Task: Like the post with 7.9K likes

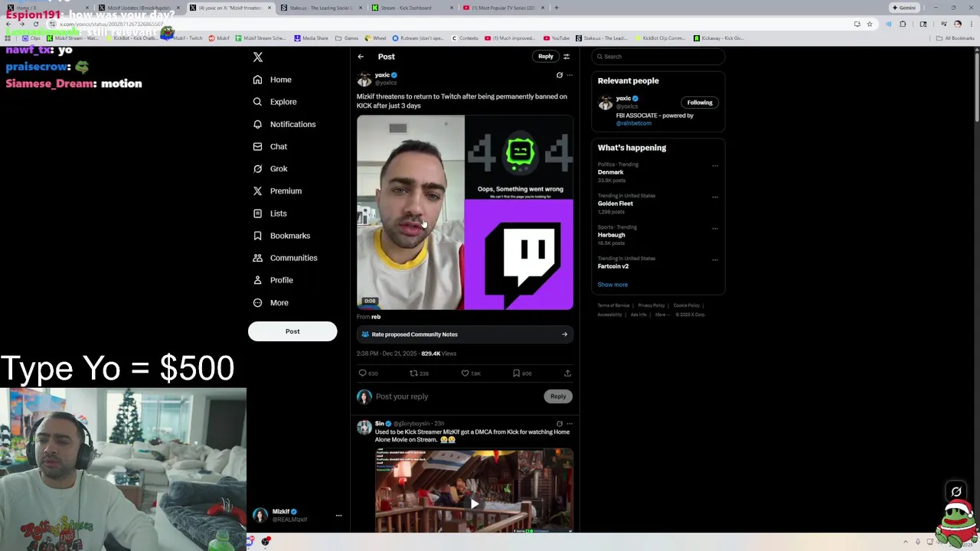Action: 465,373
